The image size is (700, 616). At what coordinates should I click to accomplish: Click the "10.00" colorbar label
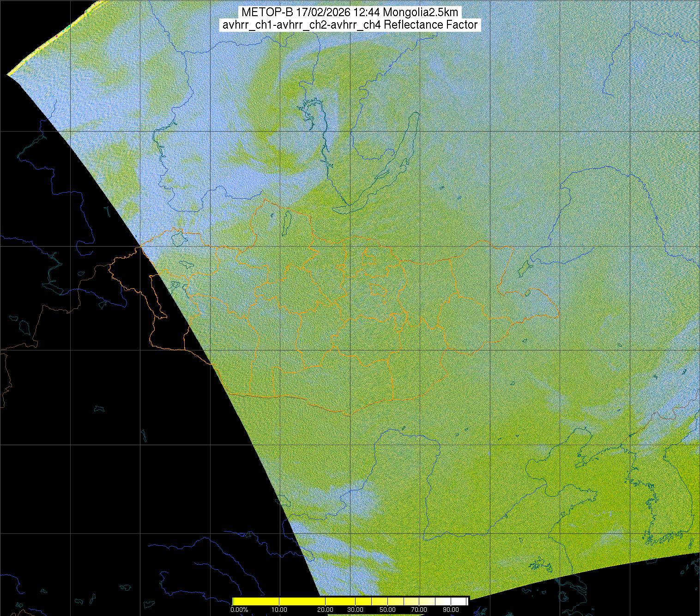click(x=280, y=610)
